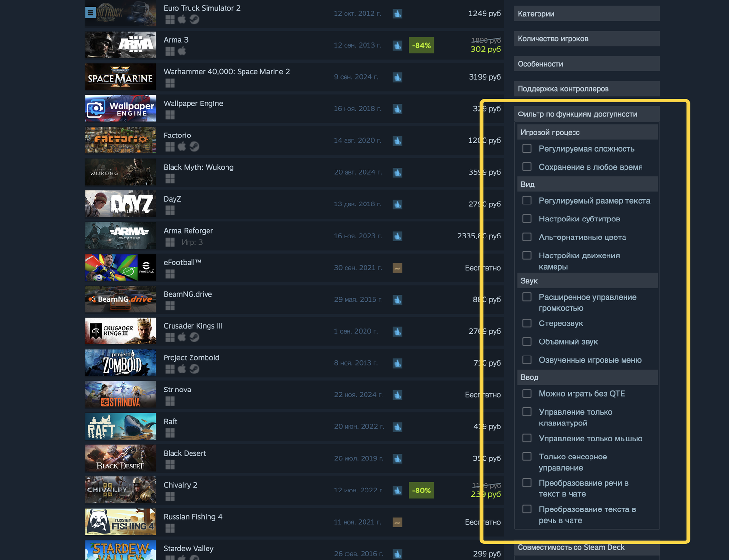
Task: Click the Apple icon under Project Zomboid
Action: point(182,369)
